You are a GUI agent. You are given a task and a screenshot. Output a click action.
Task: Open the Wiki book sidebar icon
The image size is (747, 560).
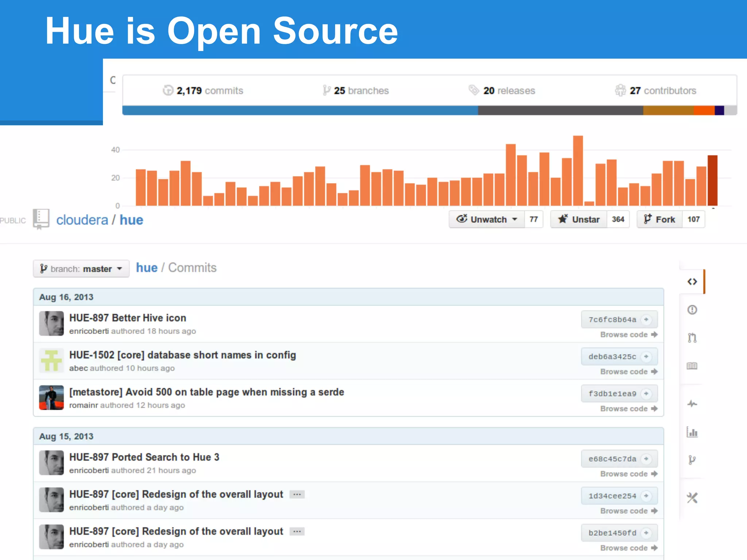point(692,366)
